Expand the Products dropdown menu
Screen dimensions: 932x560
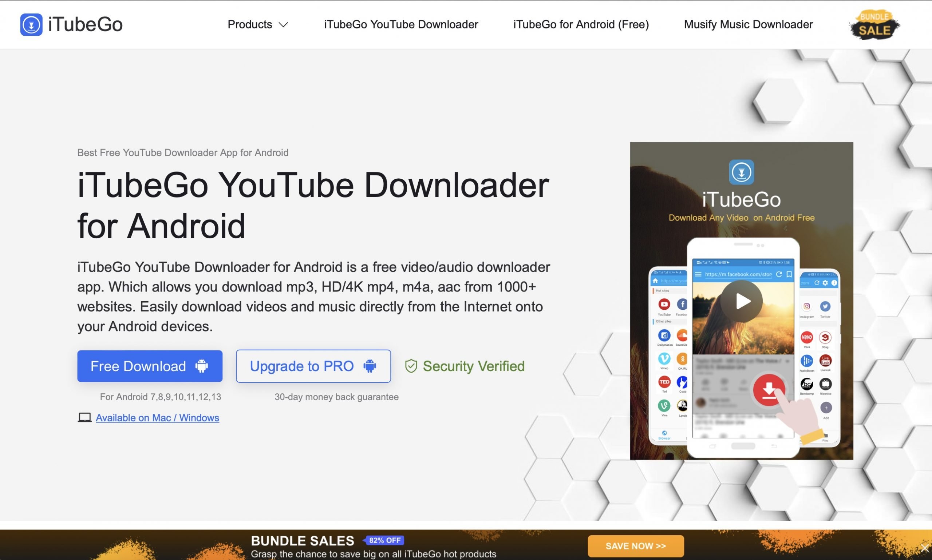(257, 25)
